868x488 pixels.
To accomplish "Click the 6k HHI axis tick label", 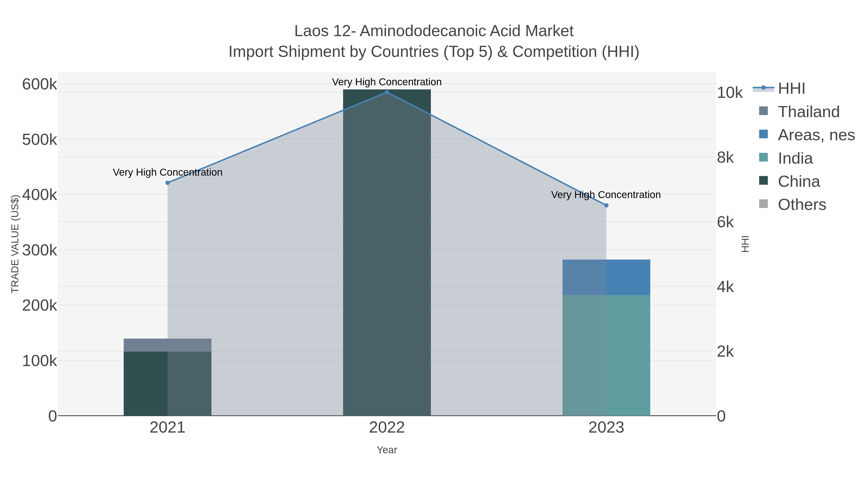I will pyautogui.click(x=725, y=222).
